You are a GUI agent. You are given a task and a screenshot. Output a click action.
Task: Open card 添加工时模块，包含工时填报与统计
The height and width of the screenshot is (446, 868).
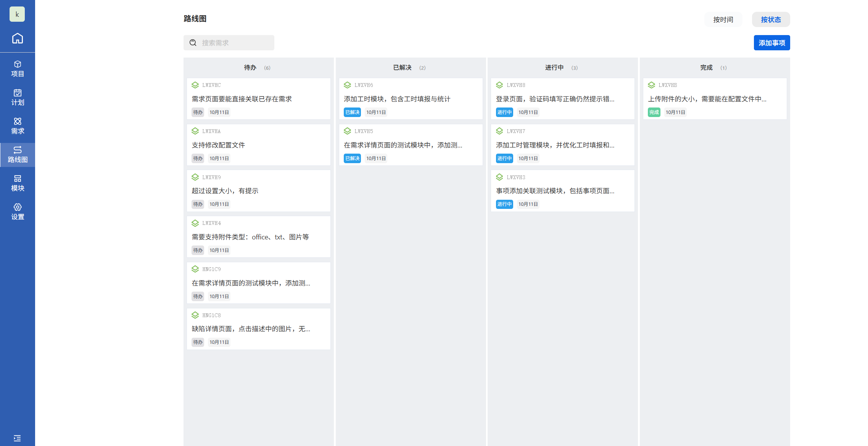[x=397, y=99]
